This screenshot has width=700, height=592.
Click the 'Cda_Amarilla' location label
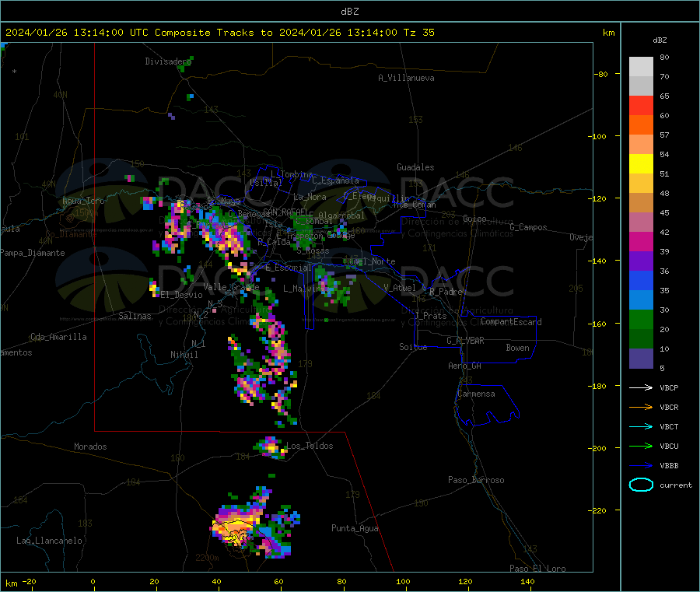58,337
